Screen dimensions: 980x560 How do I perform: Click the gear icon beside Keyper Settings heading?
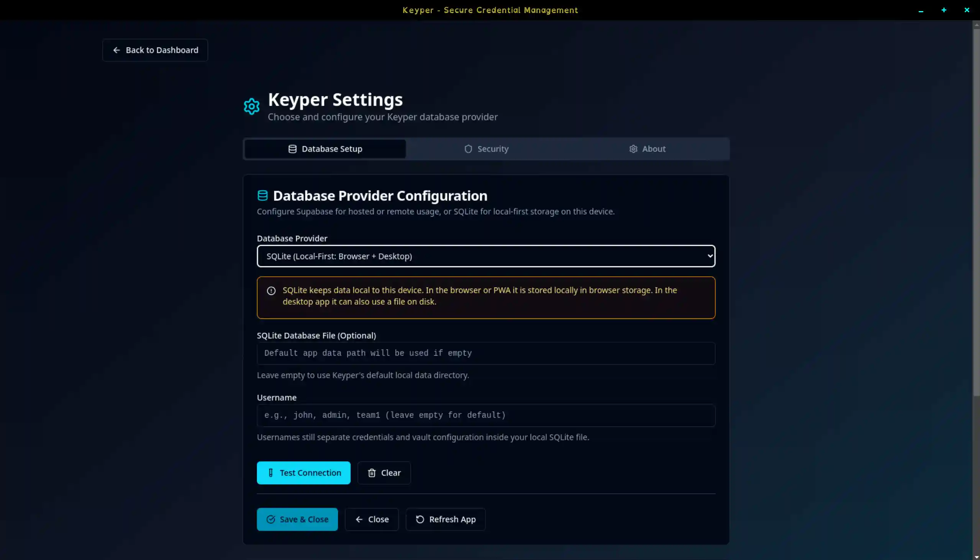coord(251,106)
